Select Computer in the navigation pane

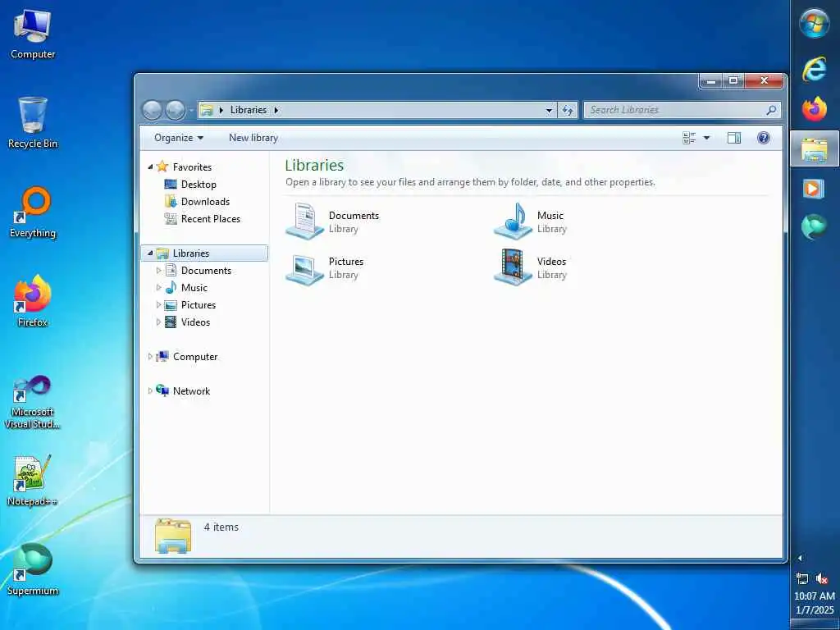pyautogui.click(x=195, y=357)
